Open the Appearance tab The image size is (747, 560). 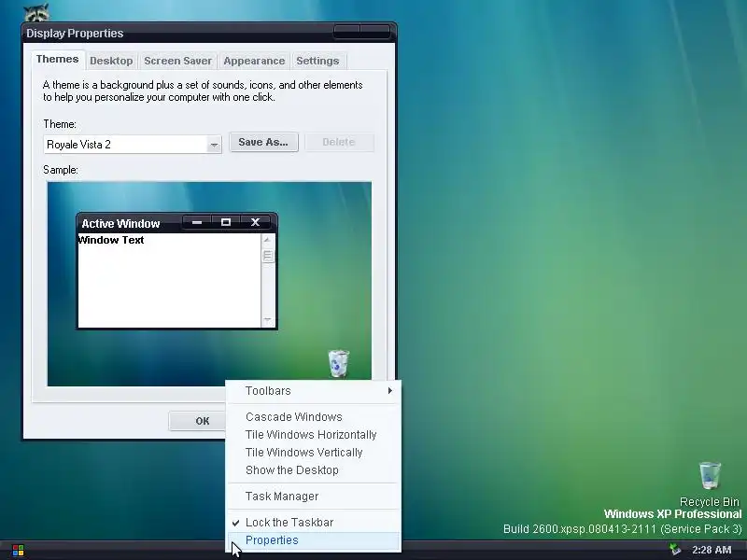click(x=254, y=61)
